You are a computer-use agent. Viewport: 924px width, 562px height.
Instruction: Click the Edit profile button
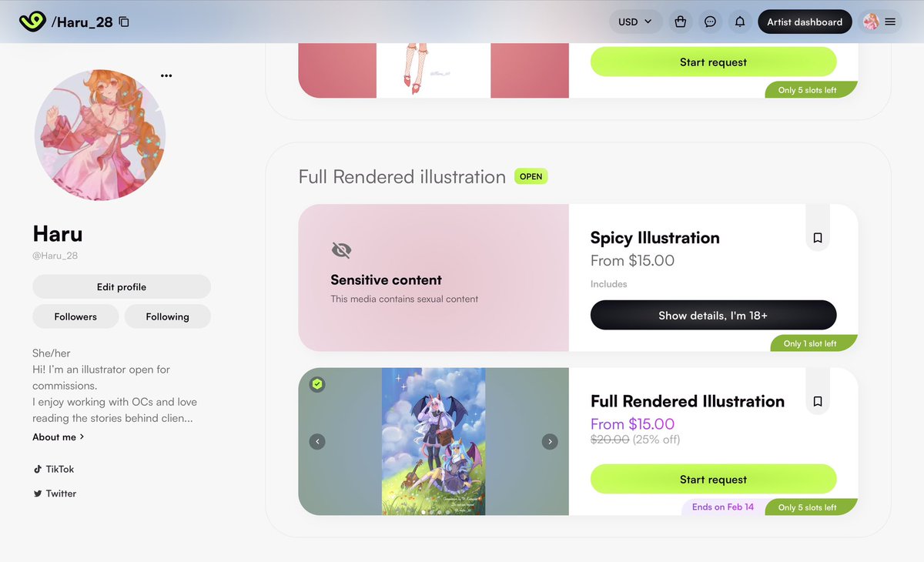[122, 286]
